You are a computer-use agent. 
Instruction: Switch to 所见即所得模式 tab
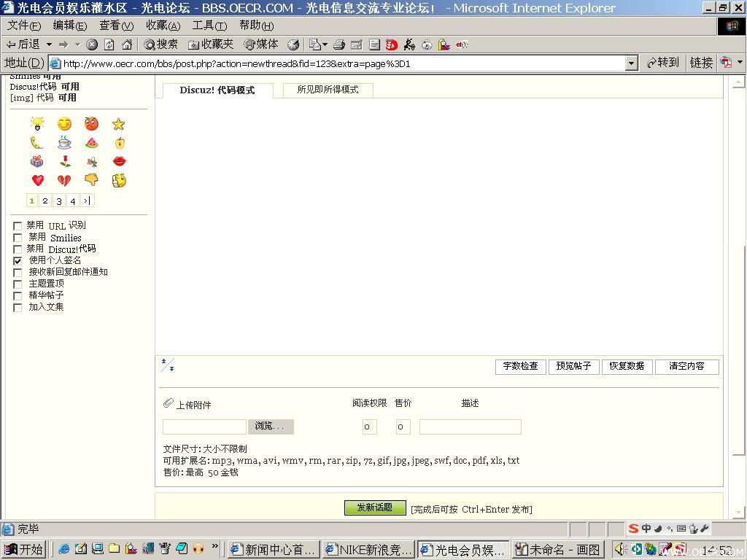328,90
